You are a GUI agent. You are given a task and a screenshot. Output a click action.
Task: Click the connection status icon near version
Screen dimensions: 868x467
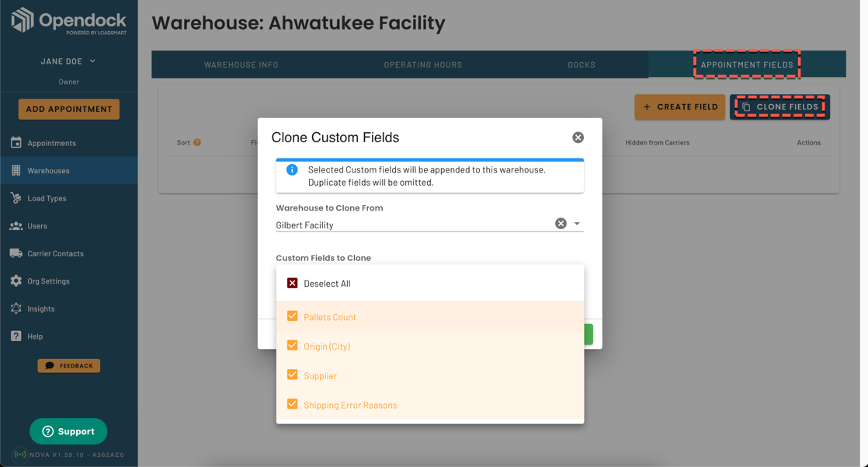20,455
